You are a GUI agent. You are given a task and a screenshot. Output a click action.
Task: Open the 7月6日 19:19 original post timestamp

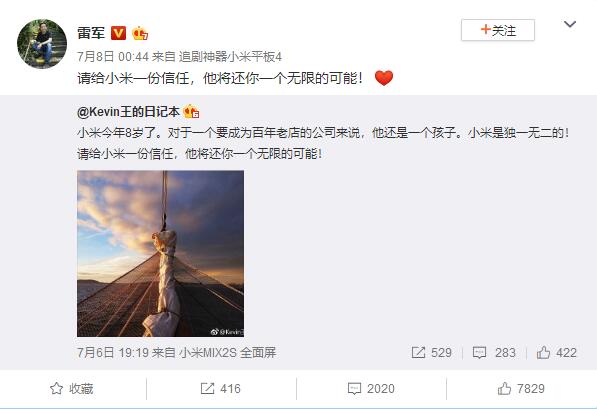113,353
